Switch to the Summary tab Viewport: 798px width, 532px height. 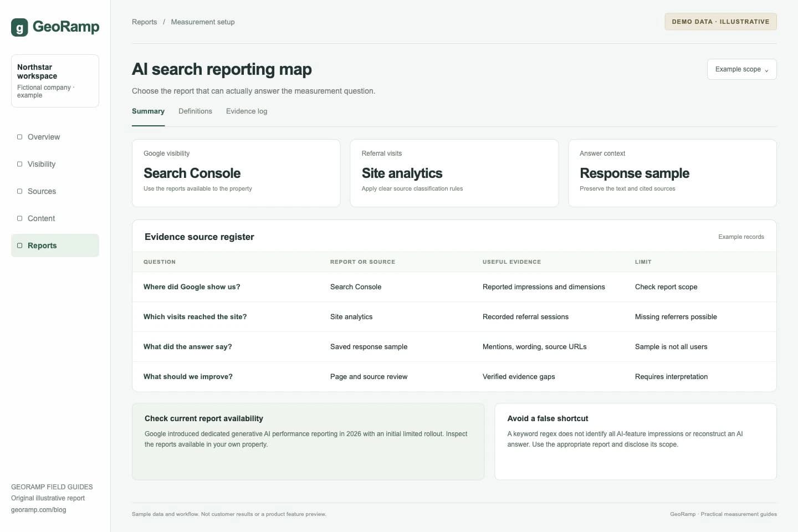point(148,111)
